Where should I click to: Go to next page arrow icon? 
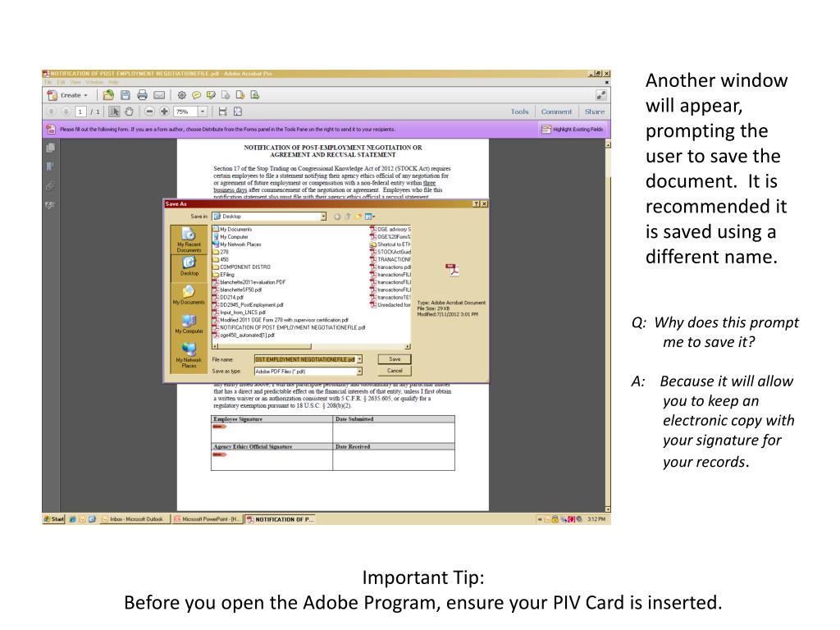[x=66, y=112]
